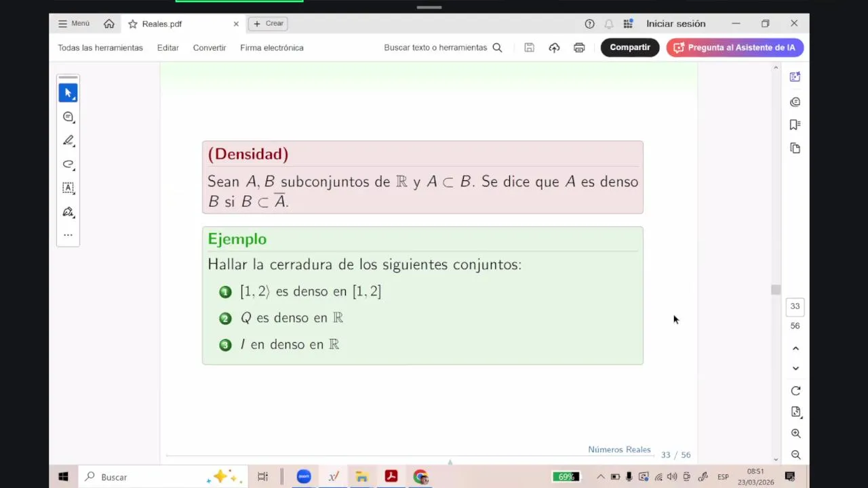Click the page display settings icon
This screenshot has height=488, width=868.
tap(795, 412)
